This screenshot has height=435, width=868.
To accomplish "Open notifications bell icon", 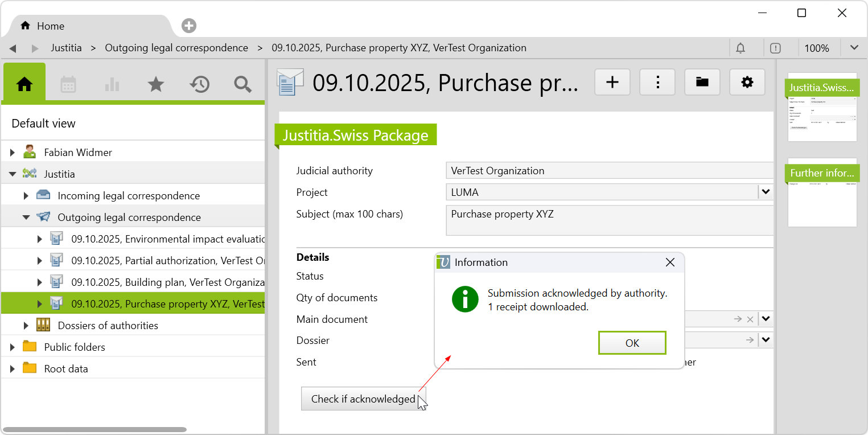I will [741, 48].
